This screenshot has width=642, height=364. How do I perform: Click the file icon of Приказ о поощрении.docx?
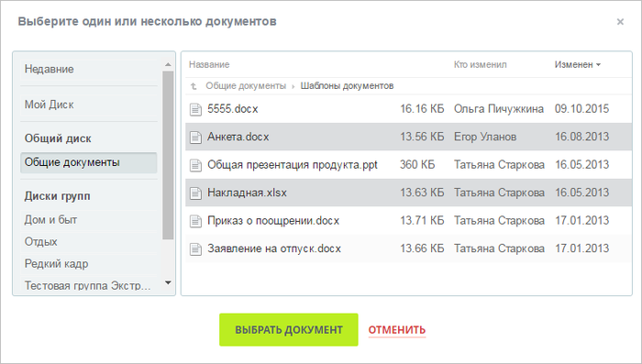195,221
